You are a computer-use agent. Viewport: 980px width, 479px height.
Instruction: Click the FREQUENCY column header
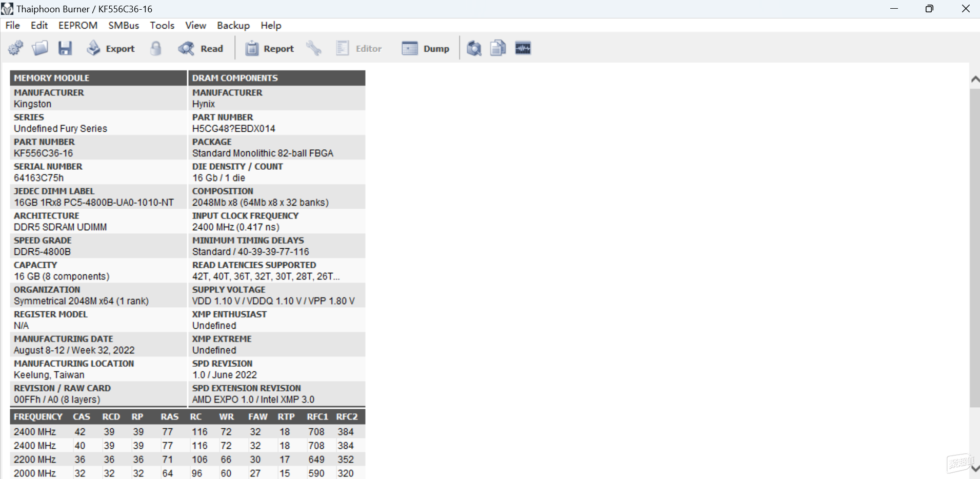pos(38,417)
